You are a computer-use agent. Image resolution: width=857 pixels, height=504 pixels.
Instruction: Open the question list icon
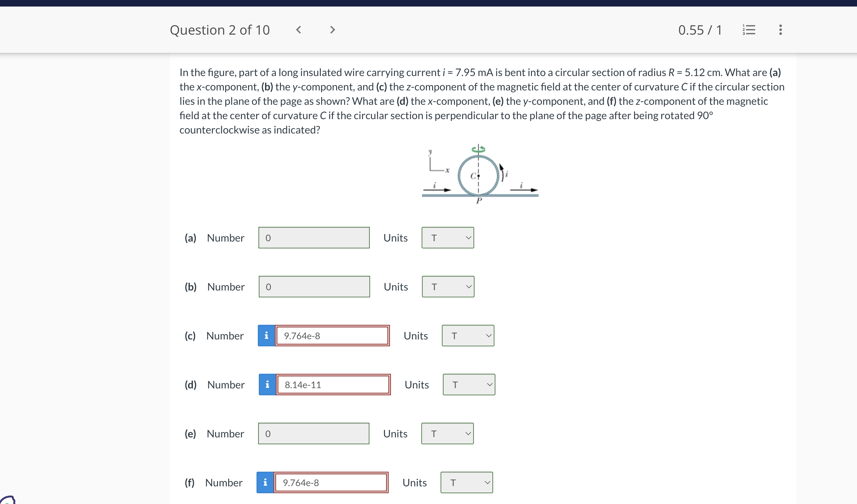pyautogui.click(x=749, y=30)
